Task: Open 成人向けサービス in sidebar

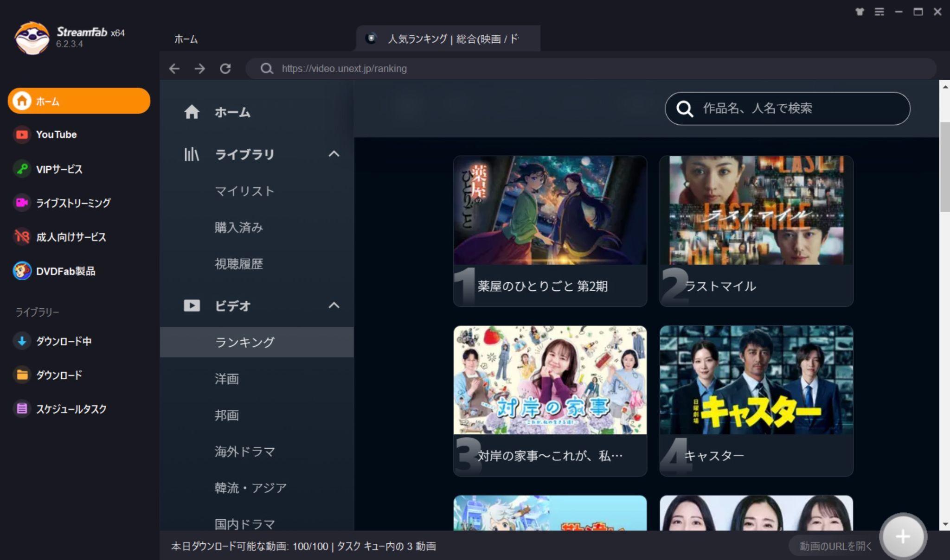Action: 60,237
